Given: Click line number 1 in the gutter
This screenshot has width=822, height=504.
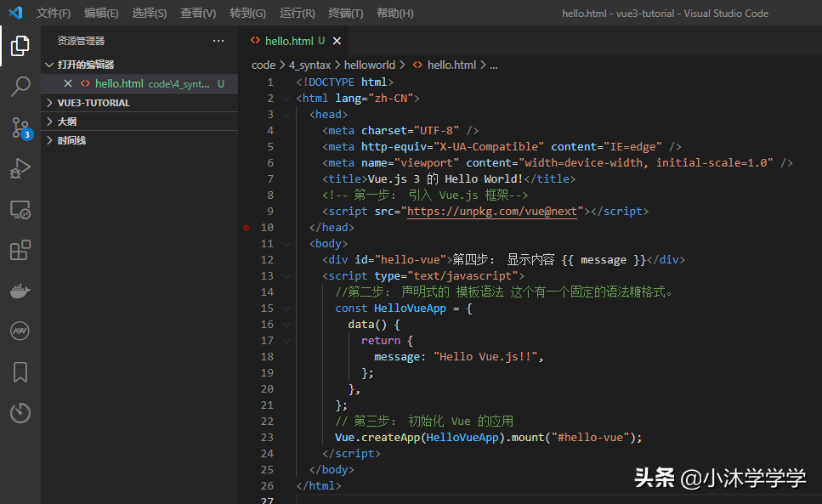Looking at the screenshot, I should click(270, 82).
